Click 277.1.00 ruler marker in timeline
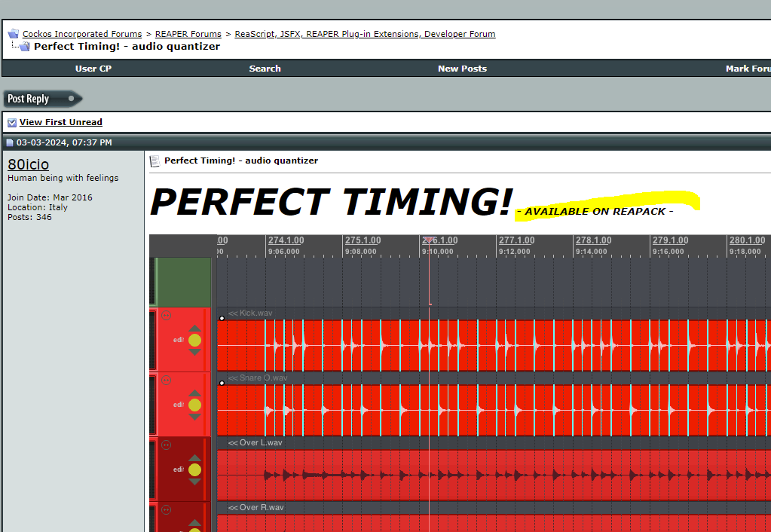This screenshot has height=532, width=771. (516, 240)
